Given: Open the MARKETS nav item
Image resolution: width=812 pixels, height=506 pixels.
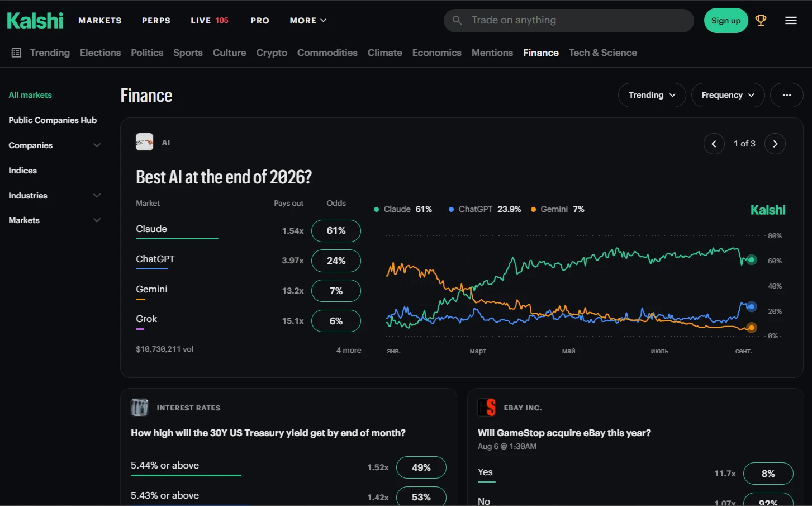Looking at the screenshot, I should pos(100,21).
